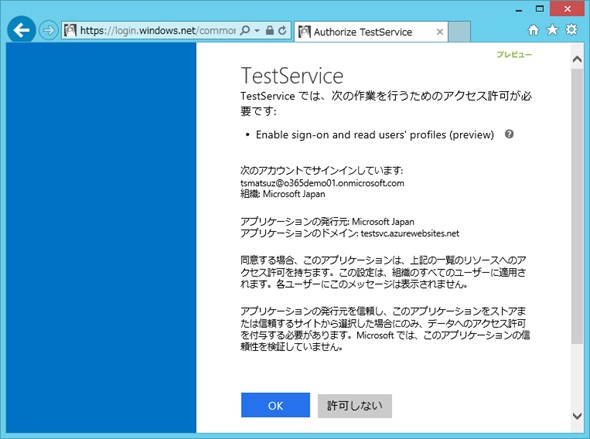590x439 pixels.
Task: Click the help question mark beside permission
Action: point(509,134)
